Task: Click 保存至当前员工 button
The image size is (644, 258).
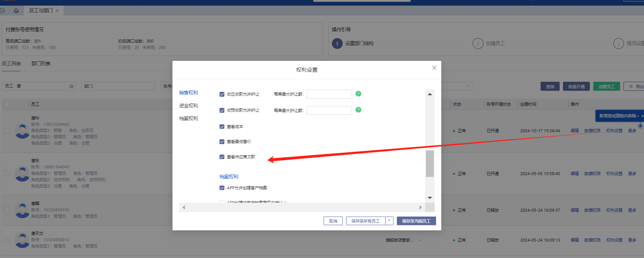Action: pyautogui.click(x=416, y=221)
